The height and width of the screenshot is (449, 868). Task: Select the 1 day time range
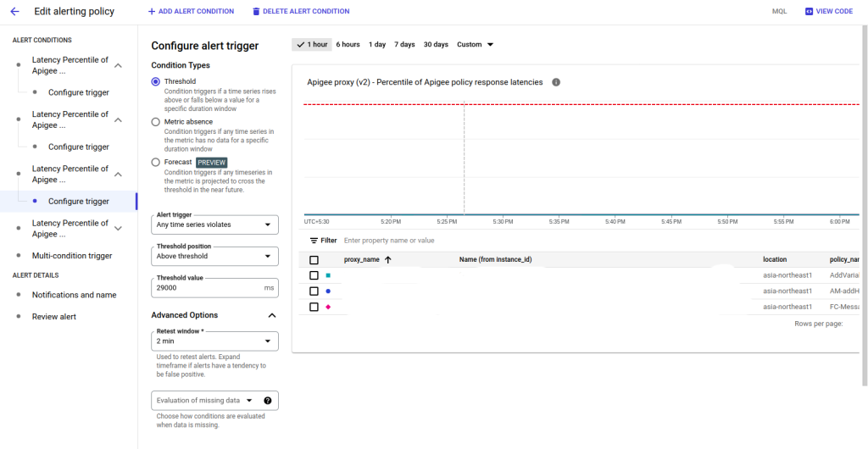coord(377,45)
